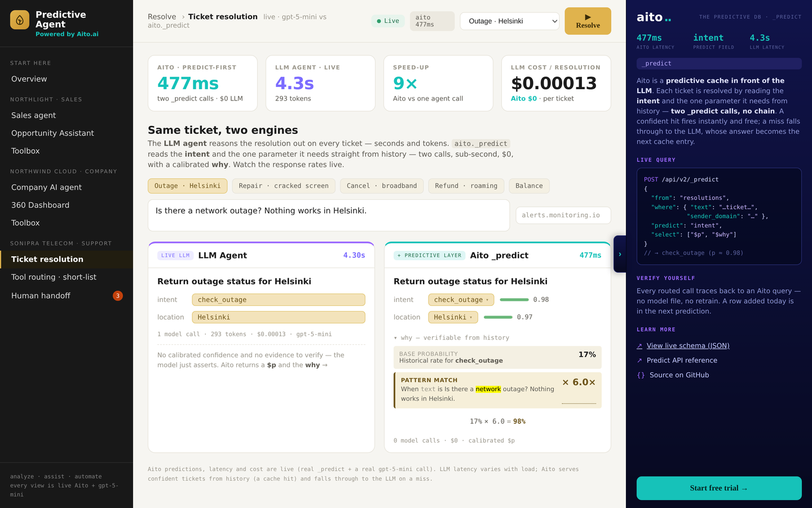This screenshot has height=508, width=812.
Task: Click the Resolve breadcrumb link
Action: (162, 17)
